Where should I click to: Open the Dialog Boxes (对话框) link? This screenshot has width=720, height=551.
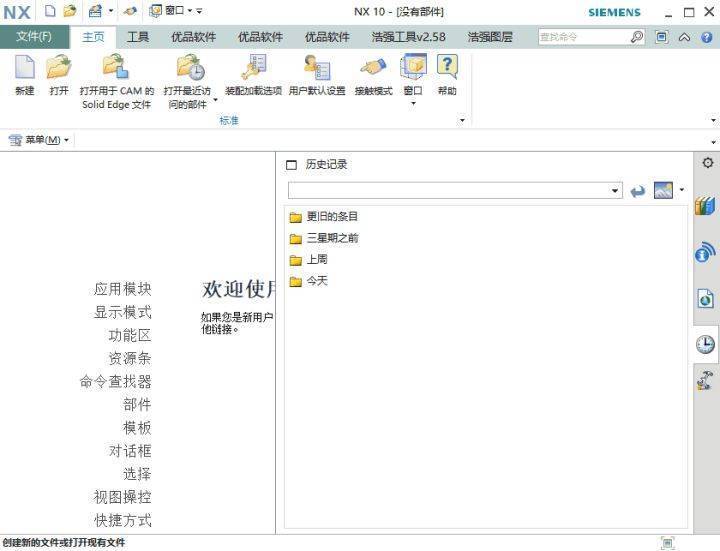pos(130,451)
